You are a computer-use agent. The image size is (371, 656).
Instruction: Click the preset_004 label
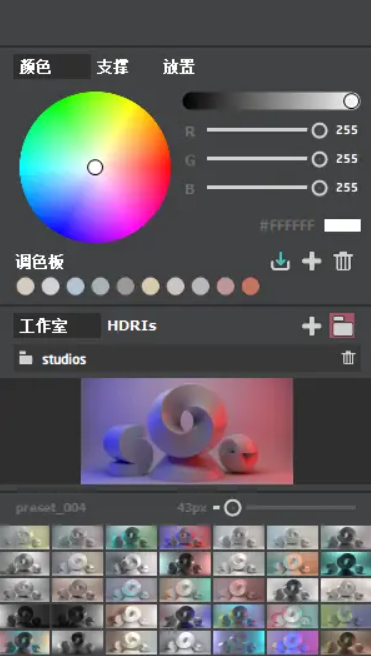tap(51, 508)
